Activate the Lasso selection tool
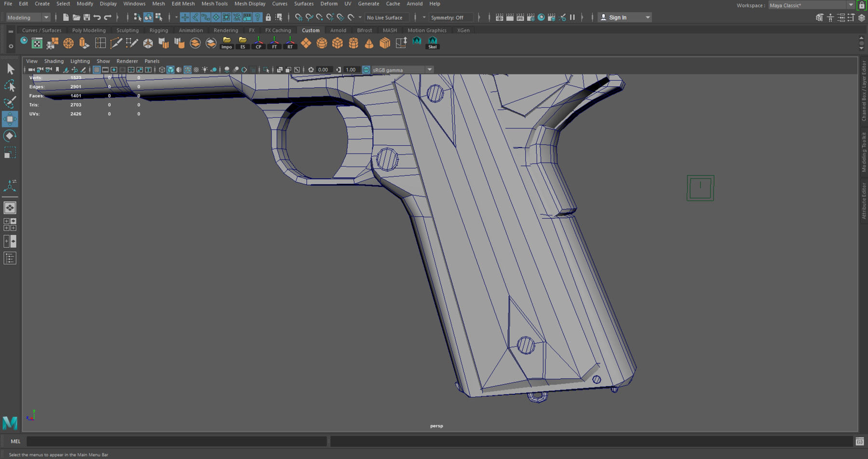This screenshot has height=459, width=868. (10, 85)
